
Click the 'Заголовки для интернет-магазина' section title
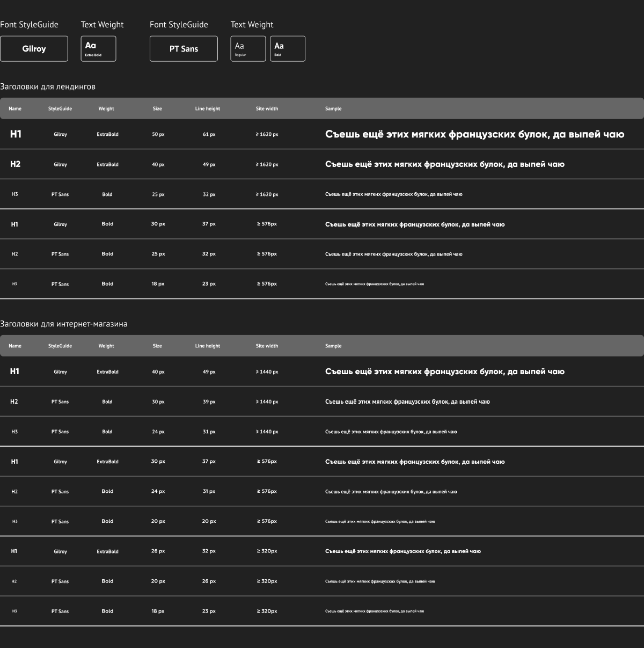click(x=64, y=324)
